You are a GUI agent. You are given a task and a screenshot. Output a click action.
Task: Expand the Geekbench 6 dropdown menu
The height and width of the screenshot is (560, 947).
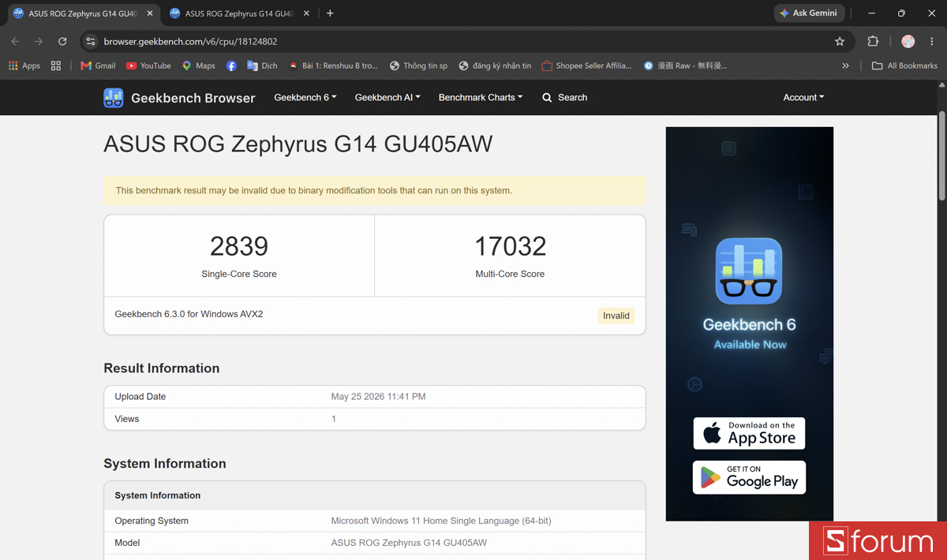tap(305, 98)
